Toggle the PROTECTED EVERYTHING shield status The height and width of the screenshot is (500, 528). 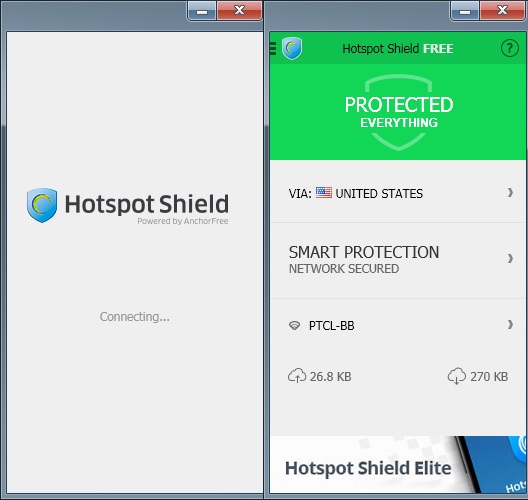pos(399,112)
